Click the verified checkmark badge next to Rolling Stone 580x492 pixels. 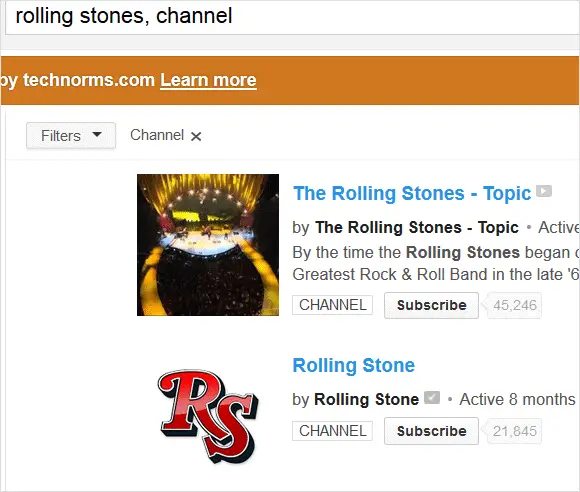click(x=432, y=398)
